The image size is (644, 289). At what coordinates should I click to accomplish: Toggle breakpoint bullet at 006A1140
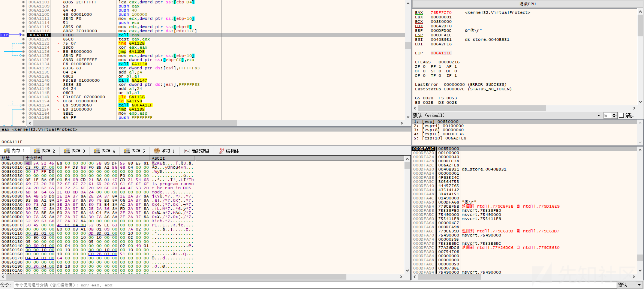tap(24, 80)
